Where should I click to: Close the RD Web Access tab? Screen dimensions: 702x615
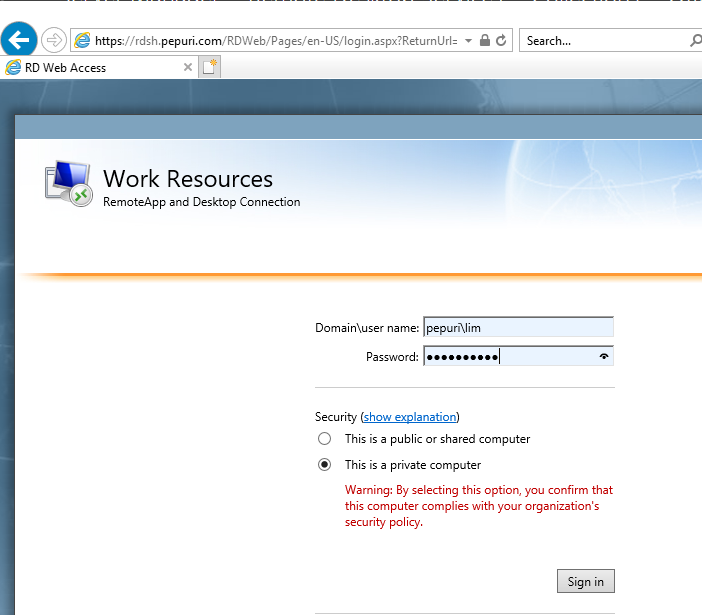click(x=188, y=67)
